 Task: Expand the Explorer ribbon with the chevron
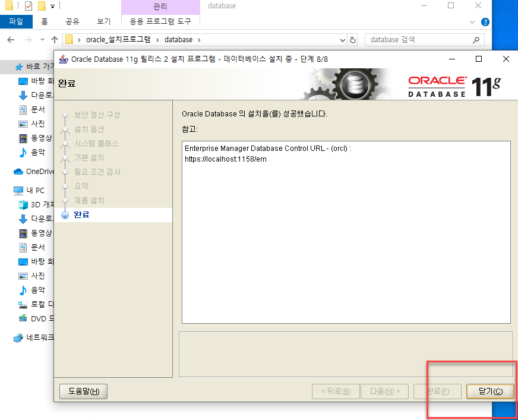[x=472, y=22]
